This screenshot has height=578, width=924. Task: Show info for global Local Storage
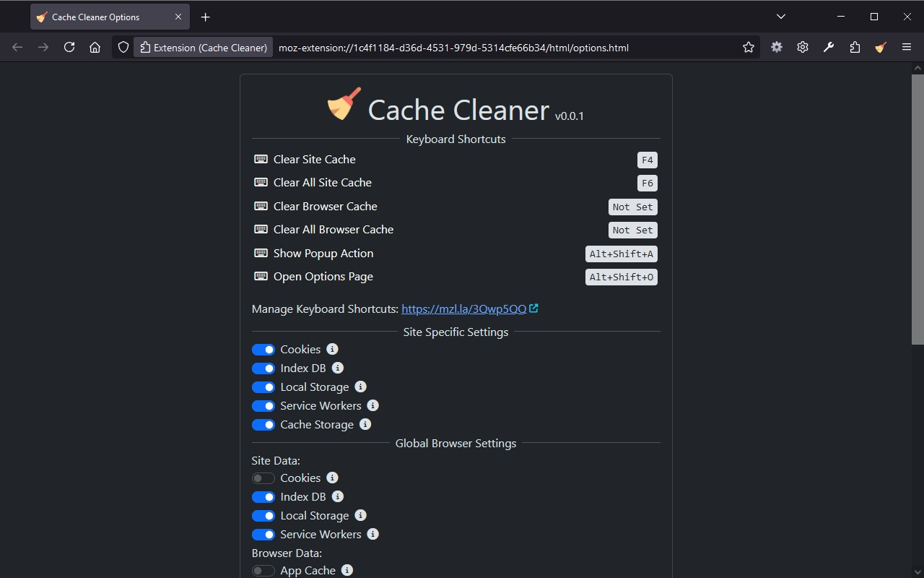pos(360,515)
